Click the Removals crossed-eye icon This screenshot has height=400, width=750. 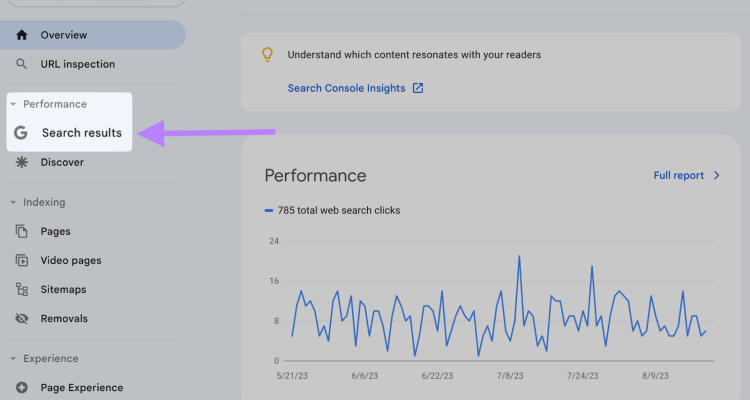(22, 319)
